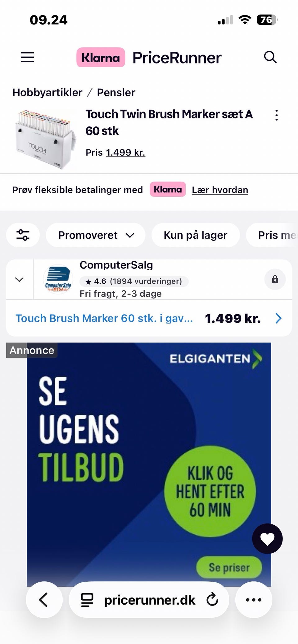Expand the ComputerSalg shop details

[20, 280]
